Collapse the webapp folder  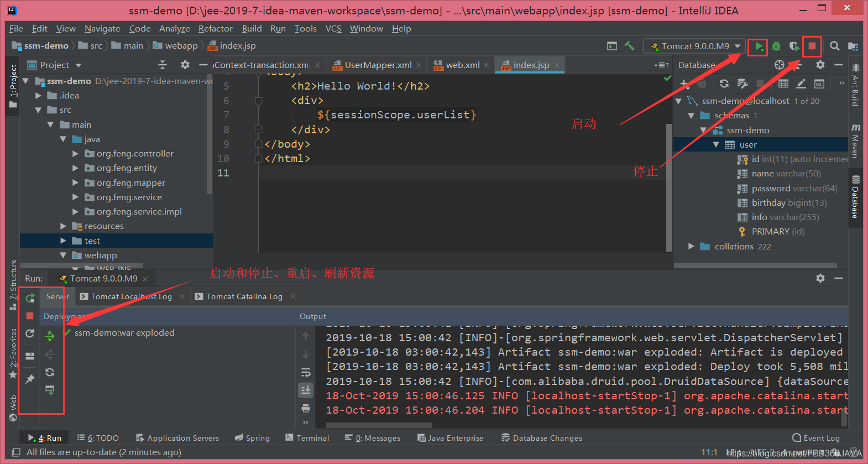[63, 256]
